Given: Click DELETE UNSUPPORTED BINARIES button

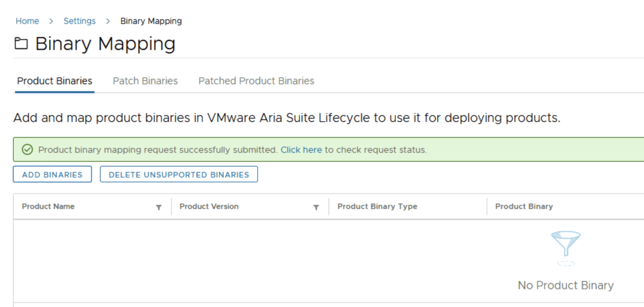Looking at the screenshot, I should coord(179,174).
